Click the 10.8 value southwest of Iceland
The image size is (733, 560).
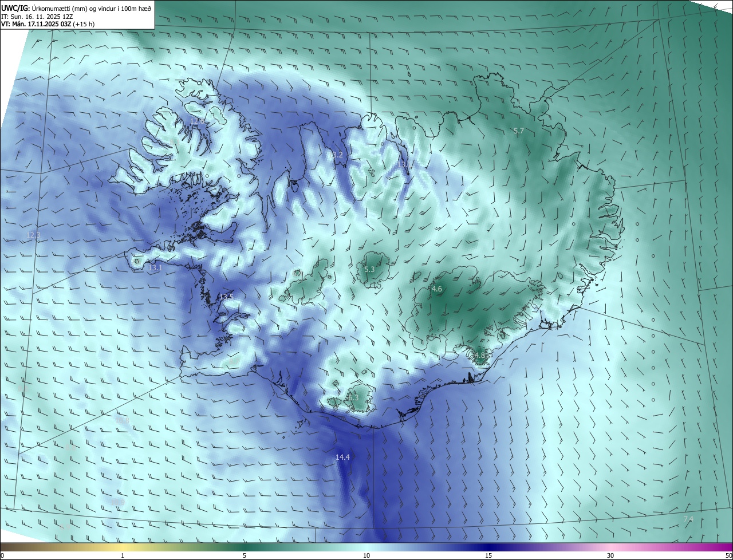(123, 420)
